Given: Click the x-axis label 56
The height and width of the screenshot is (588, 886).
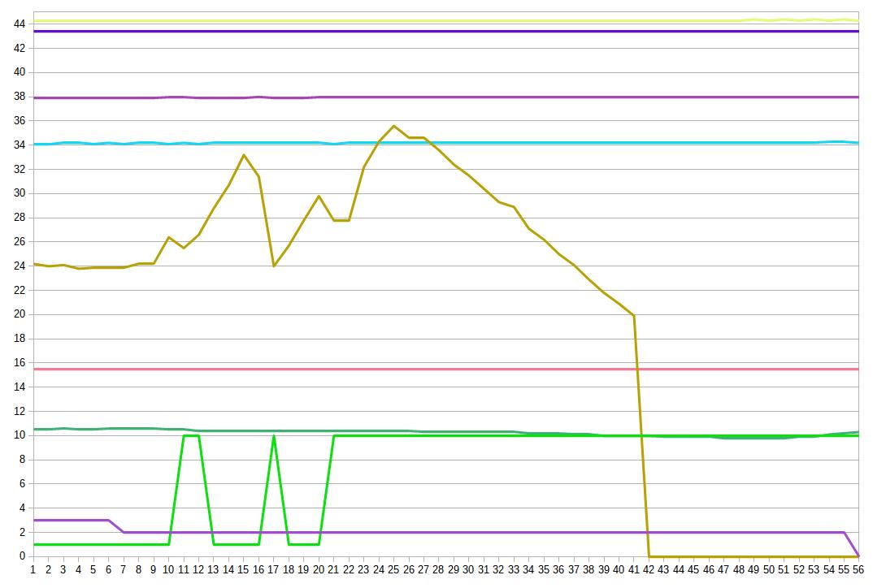Looking at the screenshot, I should tap(858, 570).
